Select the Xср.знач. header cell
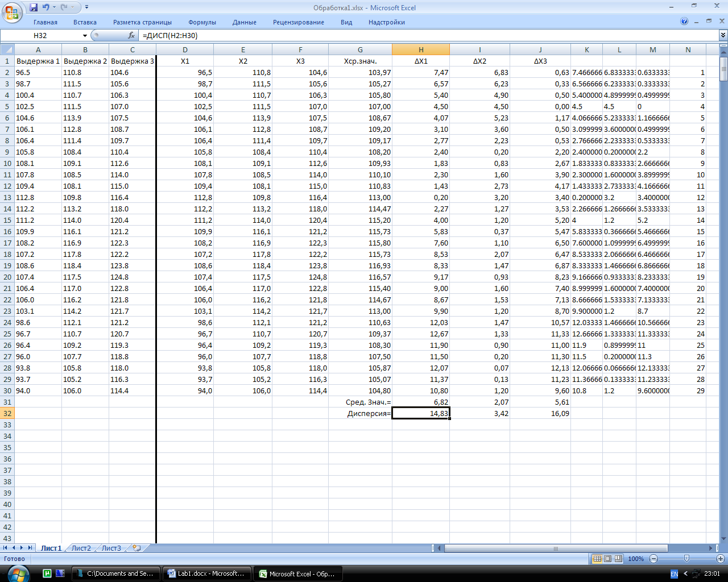This screenshot has width=728, height=582. point(360,61)
